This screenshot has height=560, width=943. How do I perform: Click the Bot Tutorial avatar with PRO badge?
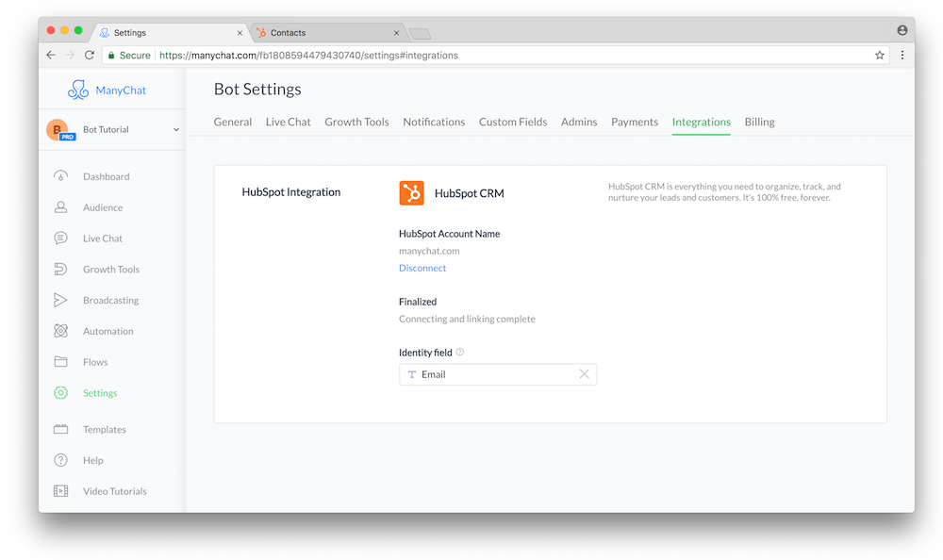tap(59, 129)
